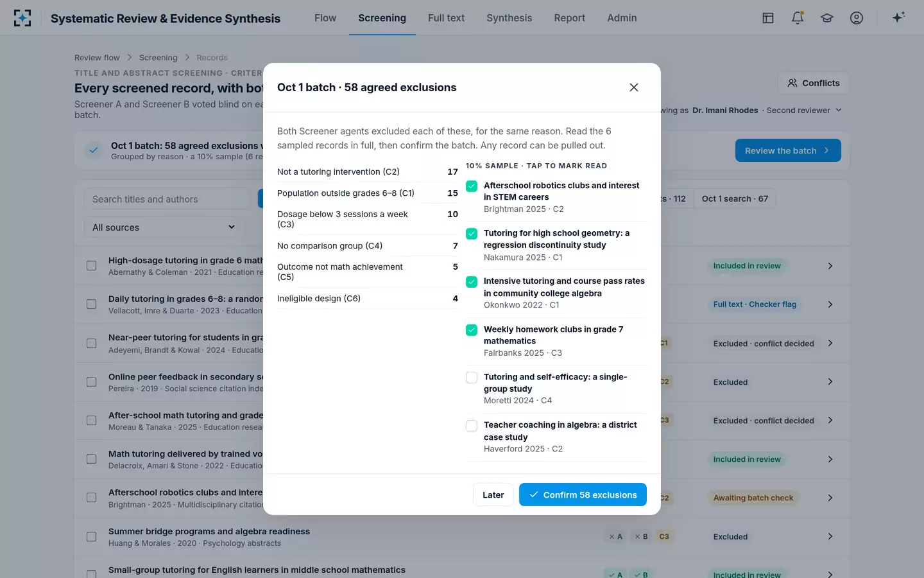
Task: Mark Afterschool robotics clubs sample as unread
Action: coord(472,186)
